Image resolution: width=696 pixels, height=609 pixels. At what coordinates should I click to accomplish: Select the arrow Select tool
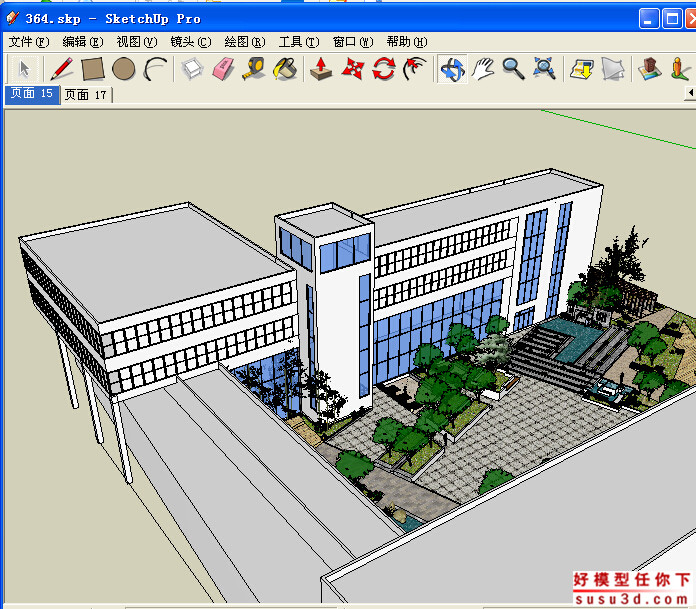(24, 69)
